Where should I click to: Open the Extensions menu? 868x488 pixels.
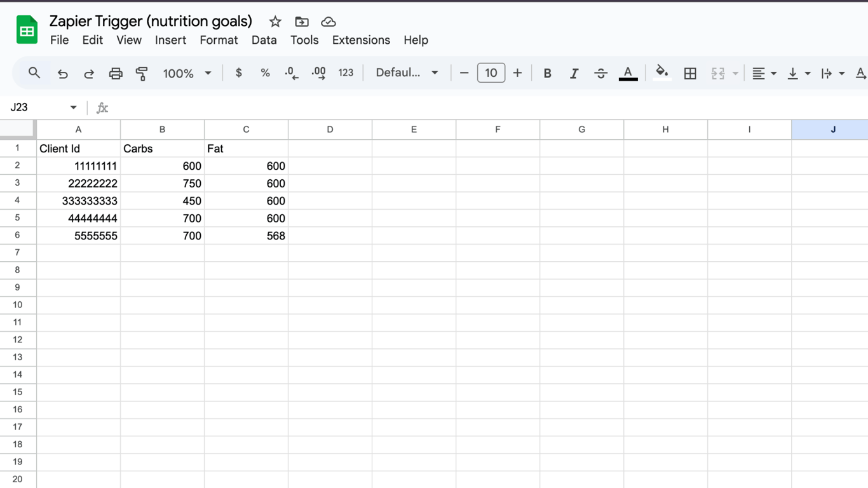361,40
